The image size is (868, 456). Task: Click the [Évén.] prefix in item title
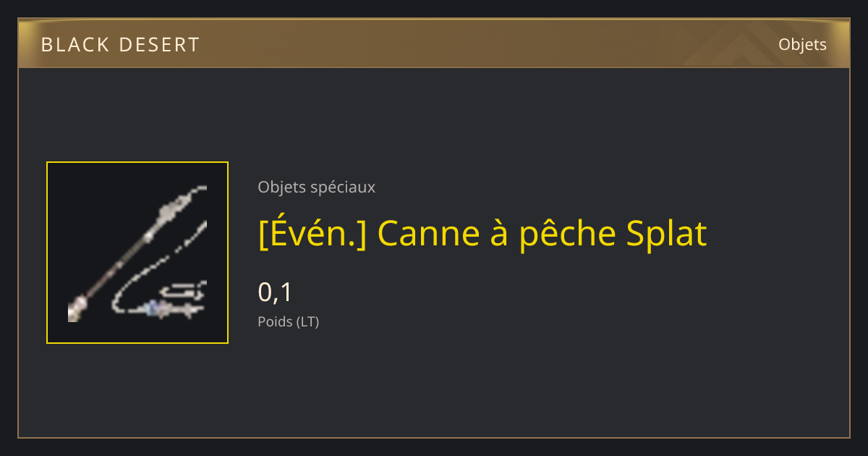pyautogui.click(x=312, y=233)
